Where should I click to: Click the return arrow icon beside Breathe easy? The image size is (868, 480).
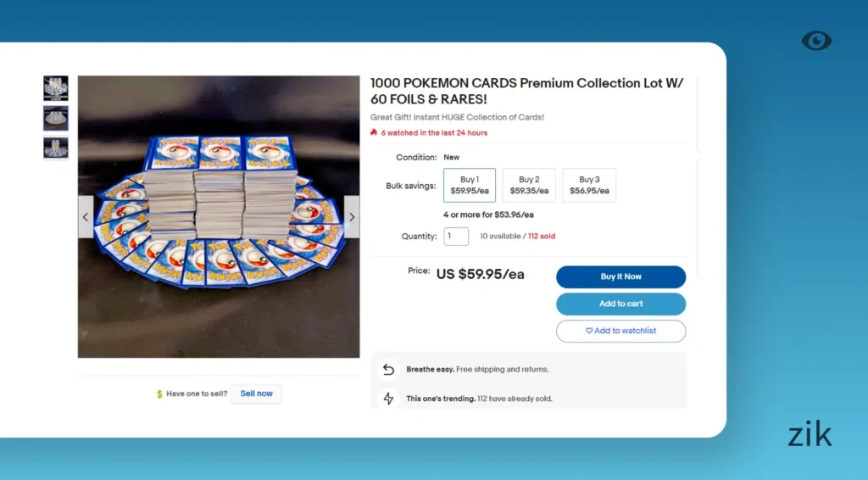(x=388, y=370)
